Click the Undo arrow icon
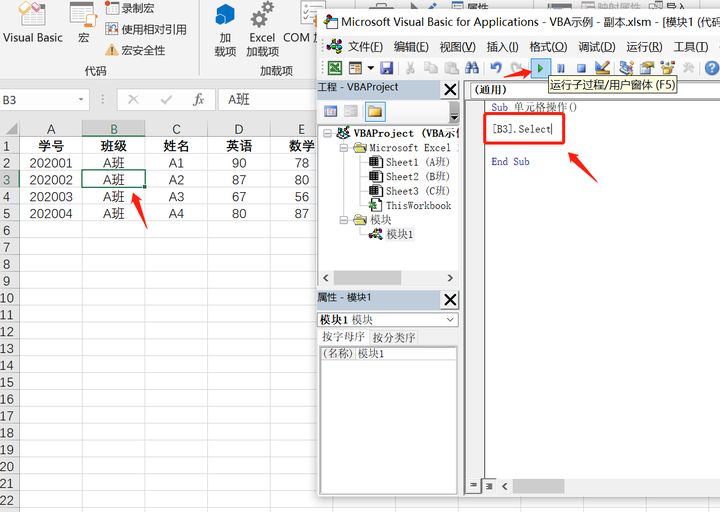 coord(496,68)
